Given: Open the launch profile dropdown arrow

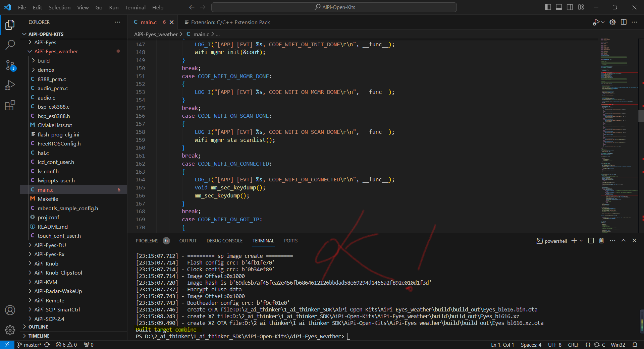Looking at the screenshot, I should (581, 241).
